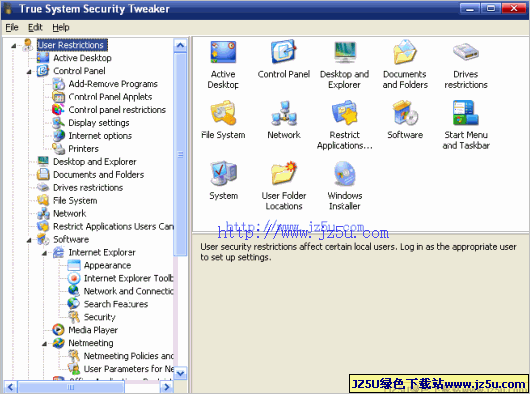
Task: Open Drives restrictions icon in right pane
Action: [x=466, y=52]
